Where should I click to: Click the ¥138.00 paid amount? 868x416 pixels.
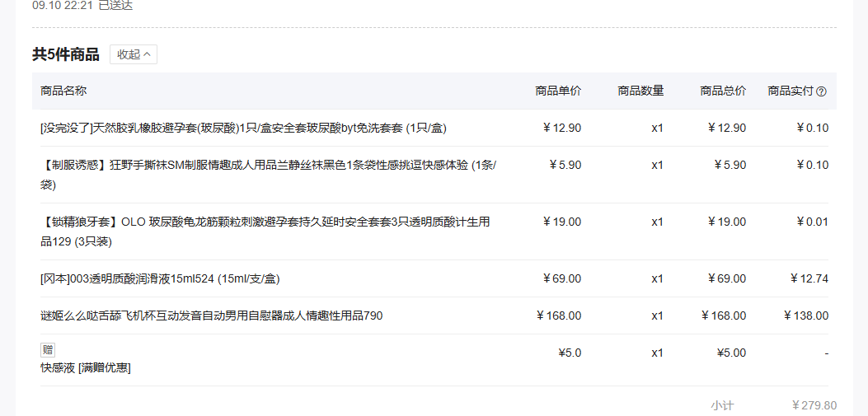point(806,316)
